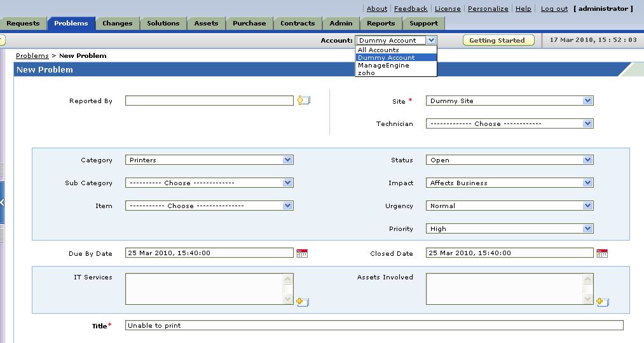Click the Title field with Unable to print
The width and height of the screenshot is (644, 343).
[x=374, y=325]
